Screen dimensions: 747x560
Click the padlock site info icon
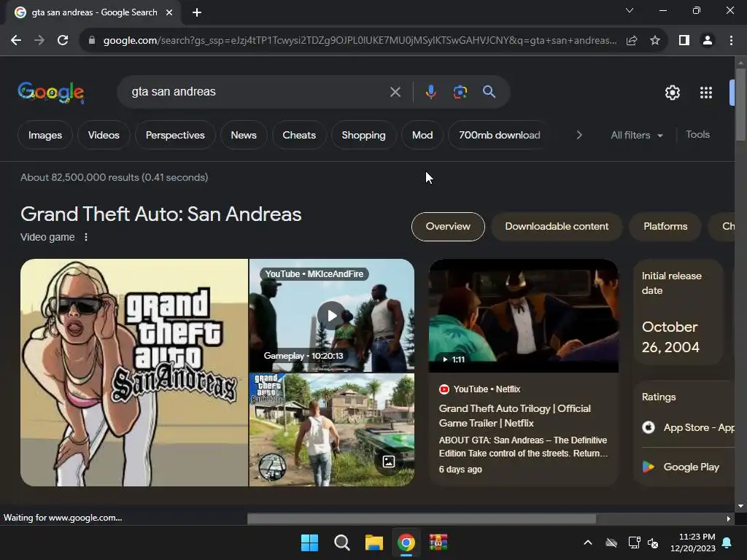(x=92, y=41)
